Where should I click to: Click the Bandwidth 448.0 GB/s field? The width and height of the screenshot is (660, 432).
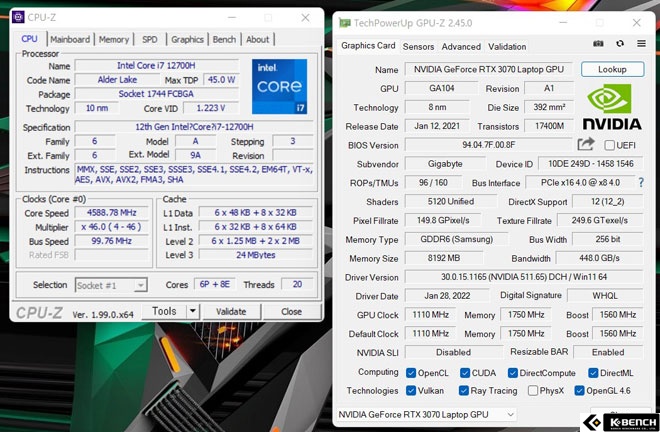tap(599, 258)
